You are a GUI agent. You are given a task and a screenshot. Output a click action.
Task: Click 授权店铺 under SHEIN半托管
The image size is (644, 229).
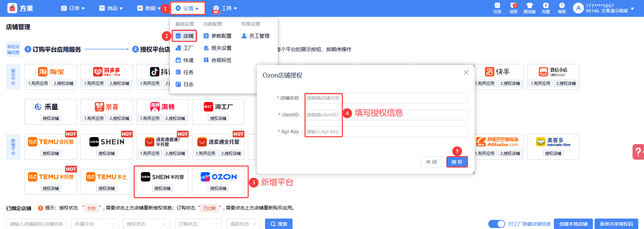162,188
